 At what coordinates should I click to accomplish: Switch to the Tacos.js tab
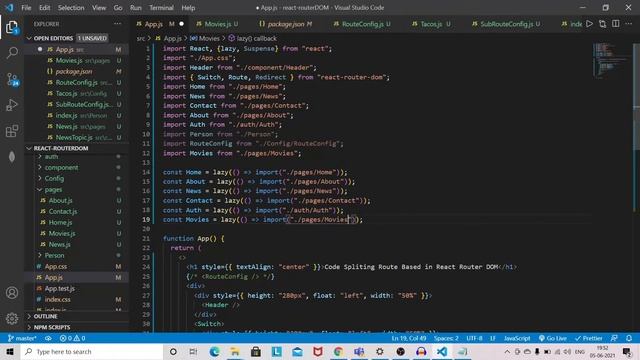pos(431,24)
